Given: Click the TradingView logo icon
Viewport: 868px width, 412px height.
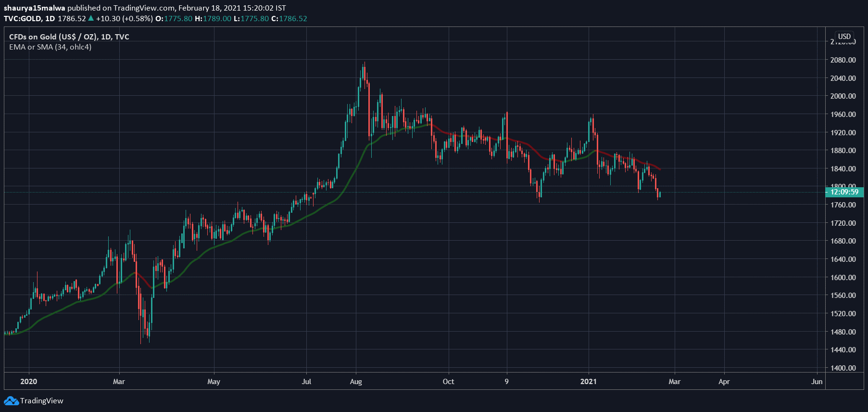Looking at the screenshot, I should click(11, 401).
